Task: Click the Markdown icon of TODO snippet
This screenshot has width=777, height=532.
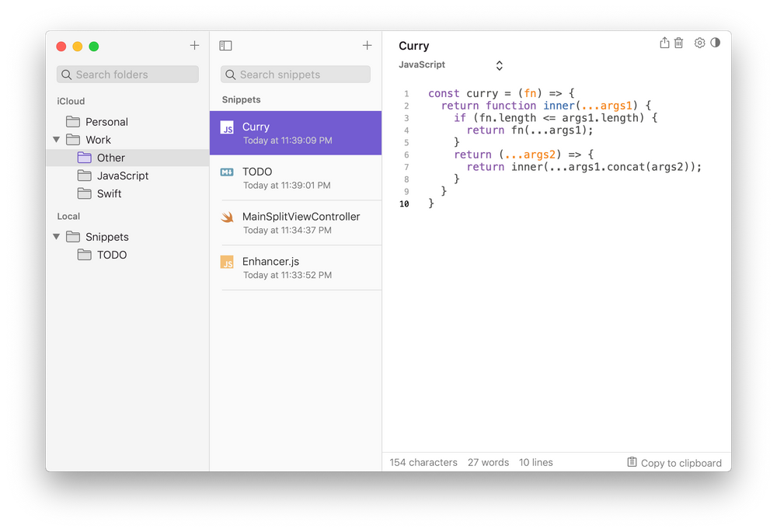Action: (x=227, y=172)
